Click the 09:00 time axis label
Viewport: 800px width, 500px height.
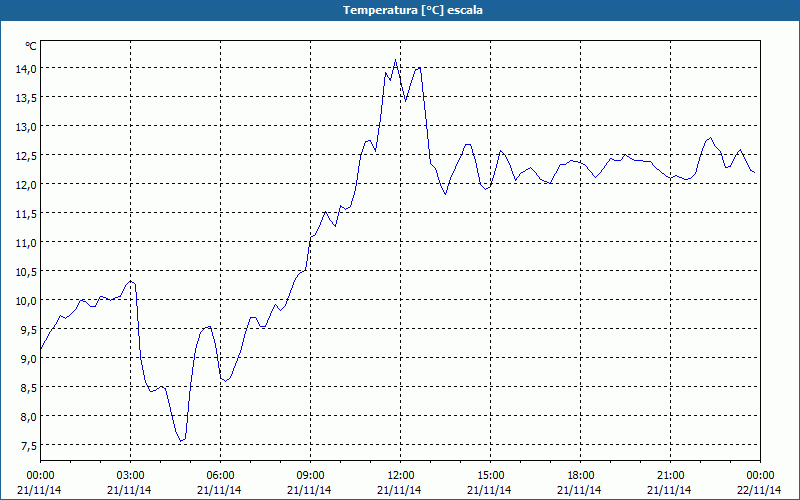pos(310,476)
